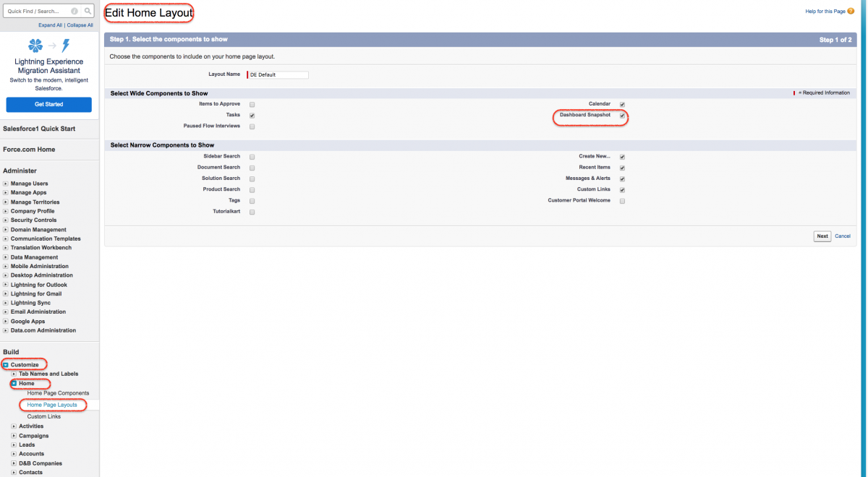
Task: Click the Get Started button
Action: (49, 105)
